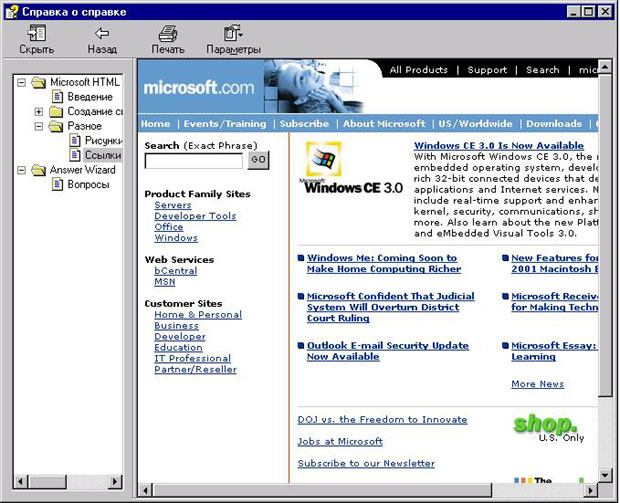Open the Office link
620x503 pixels.
pos(169,227)
